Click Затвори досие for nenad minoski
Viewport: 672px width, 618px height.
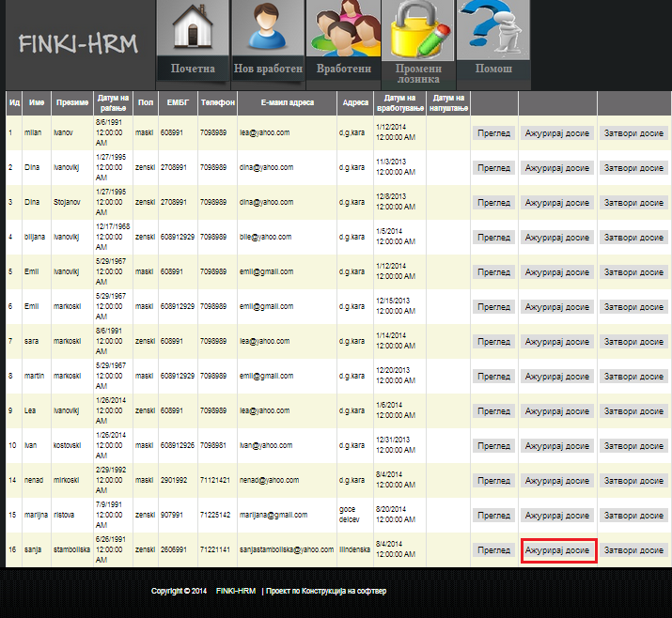click(634, 481)
